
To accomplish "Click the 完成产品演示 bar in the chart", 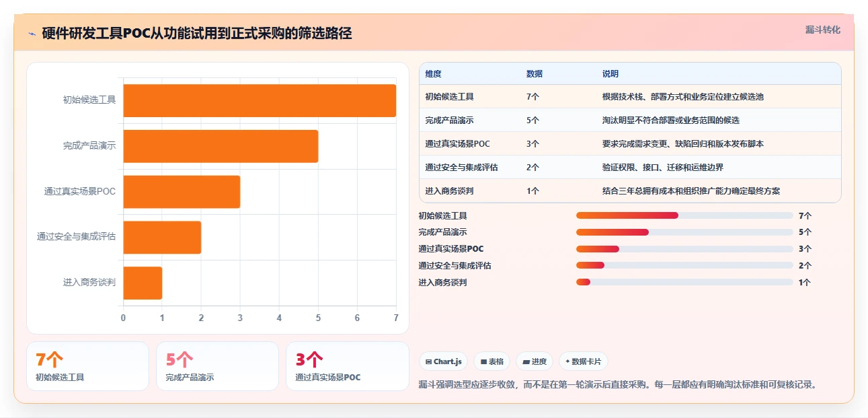I will pos(221,146).
